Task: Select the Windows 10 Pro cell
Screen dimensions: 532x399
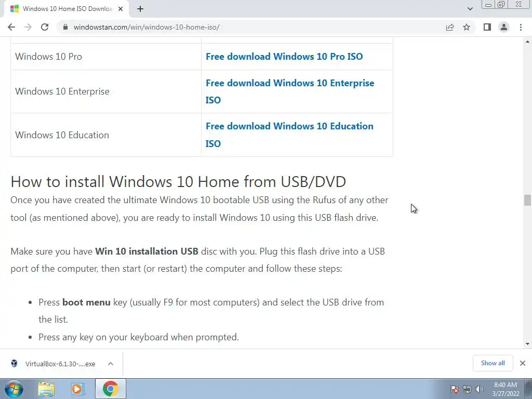Action: 106,56
